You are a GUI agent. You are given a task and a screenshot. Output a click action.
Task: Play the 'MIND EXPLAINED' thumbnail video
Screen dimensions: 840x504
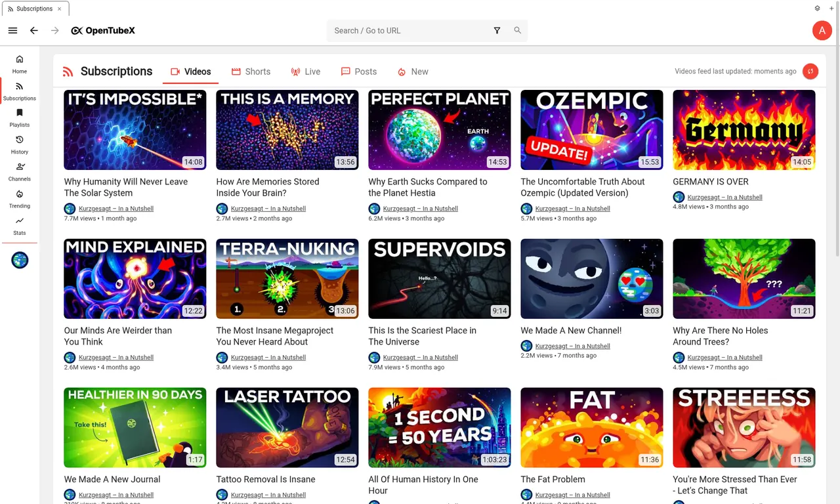pyautogui.click(x=135, y=279)
